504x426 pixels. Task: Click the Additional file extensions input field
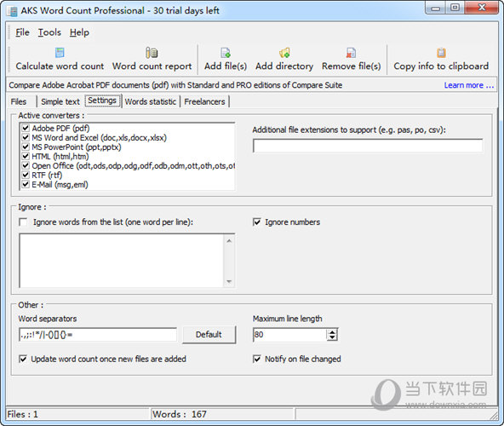pyautogui.click(x=368, y=146)
